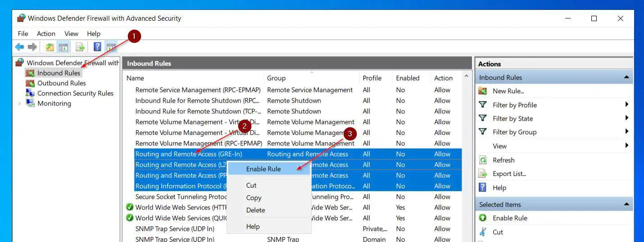Click the Filter by State funnel icon
The width and height of the screenshot is (644, 242).
[483, 118]
